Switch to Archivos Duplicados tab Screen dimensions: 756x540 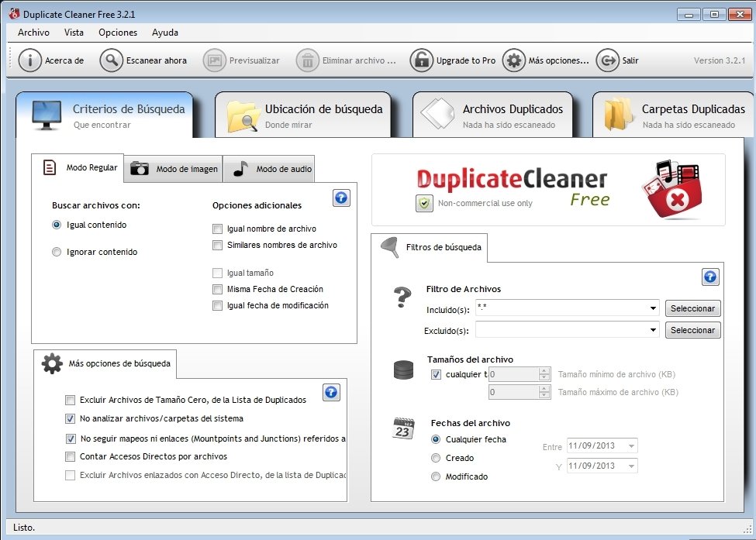tap(492, 115)
